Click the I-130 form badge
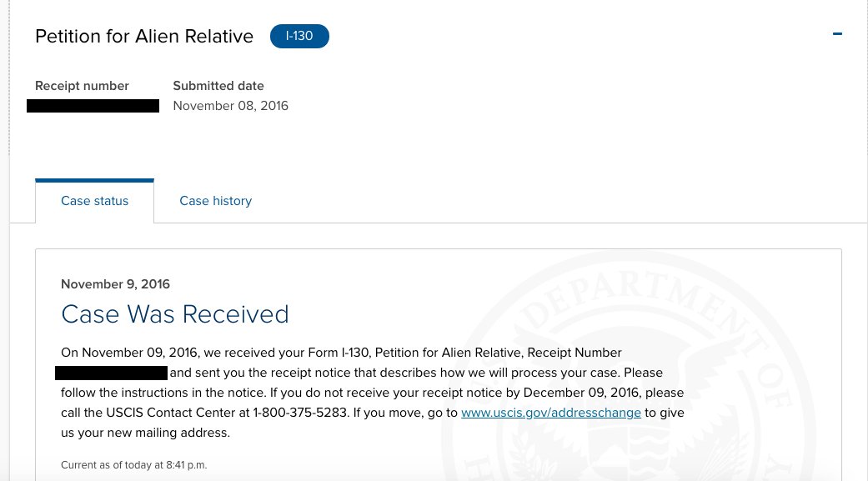868x481 pixels. pyautogui.click(x=299, y=36)
